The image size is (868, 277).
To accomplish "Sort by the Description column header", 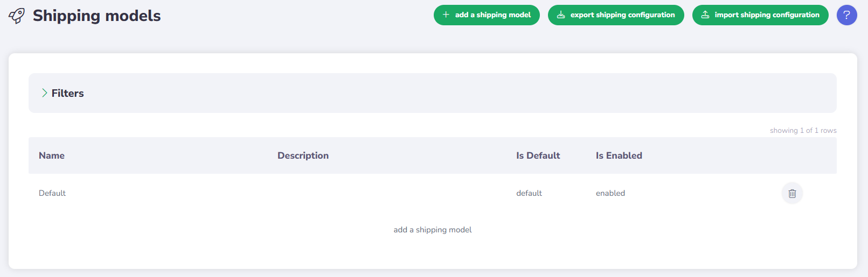I will tap(303, 155).
